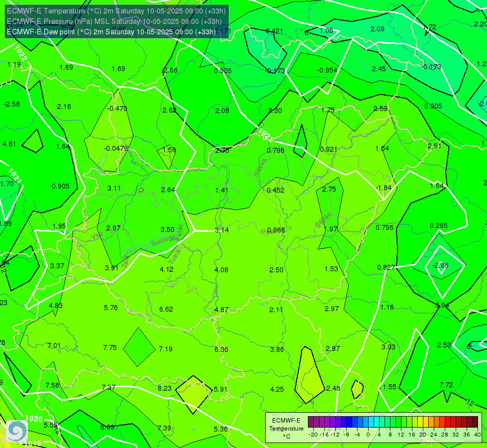Click the dew point value 7.01
The height and width of the screenshot is (448, 487).
(x=54, y=345)
